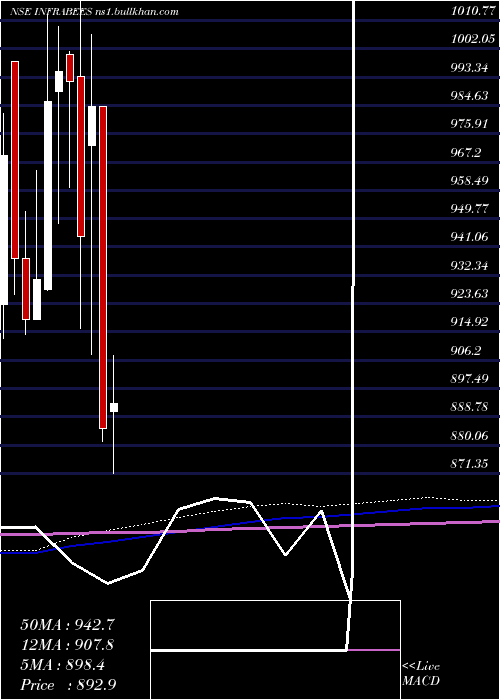Click the 906.2 price axis label
Screen dimensions: 500x700
pos(466,351)
